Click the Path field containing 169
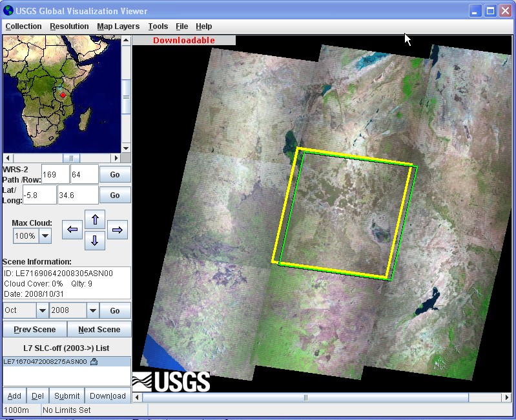 (56, 174)
